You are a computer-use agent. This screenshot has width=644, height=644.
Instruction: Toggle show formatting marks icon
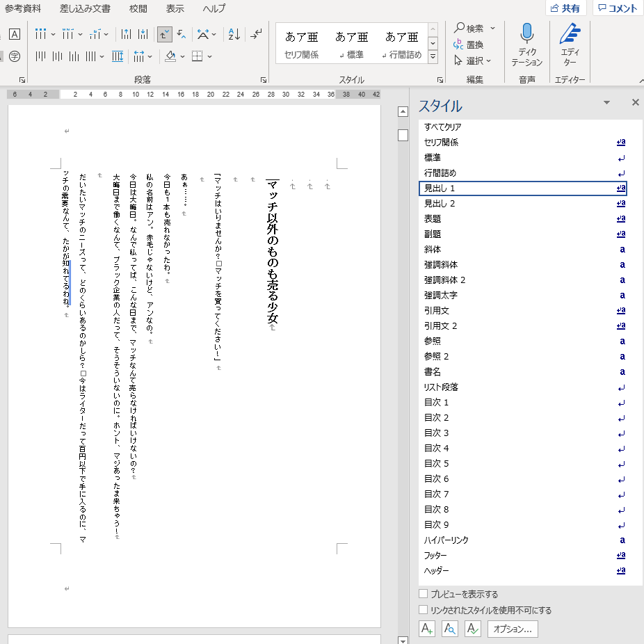click(257, 34)
